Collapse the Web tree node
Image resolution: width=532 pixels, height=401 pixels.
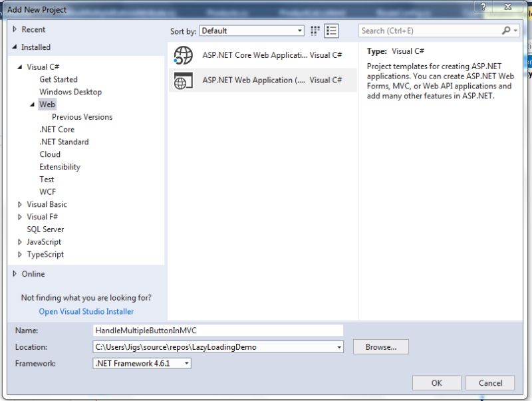32,104
